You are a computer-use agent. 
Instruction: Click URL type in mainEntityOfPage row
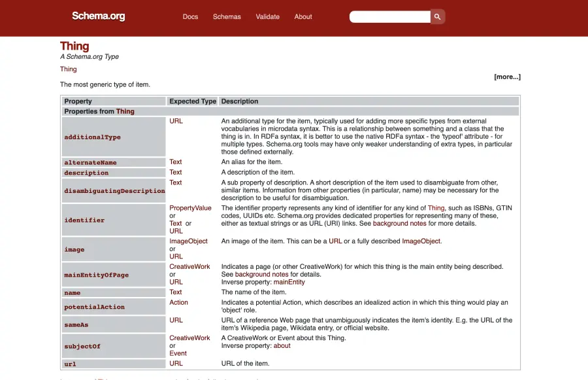coord(176,282)
